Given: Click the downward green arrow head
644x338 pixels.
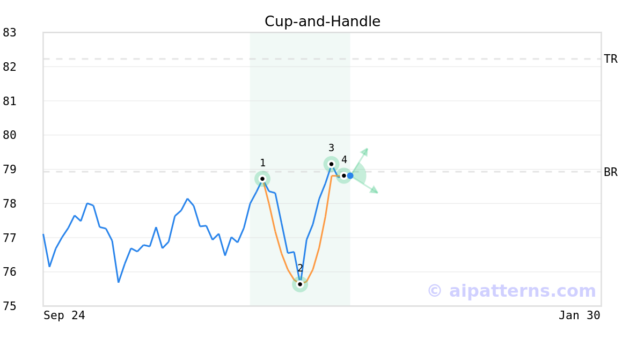Looking at the screenshot, I should click(375, 190).
